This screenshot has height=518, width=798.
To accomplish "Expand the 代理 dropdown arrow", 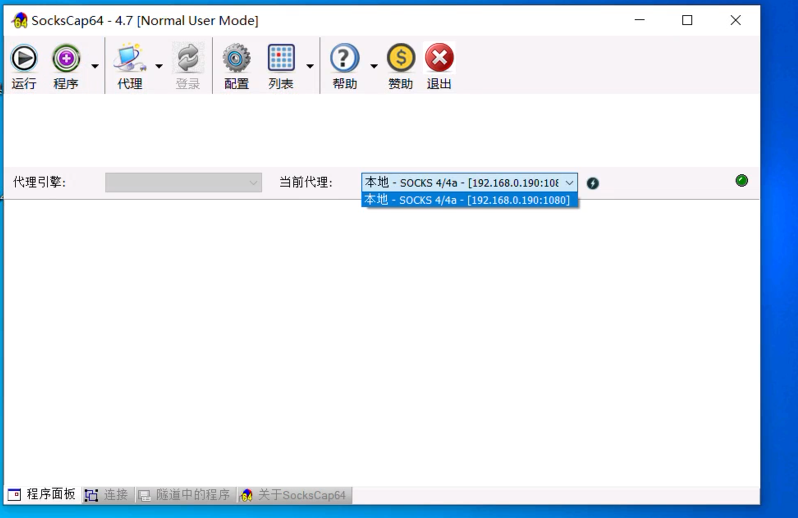I will (x=159, y=66).
